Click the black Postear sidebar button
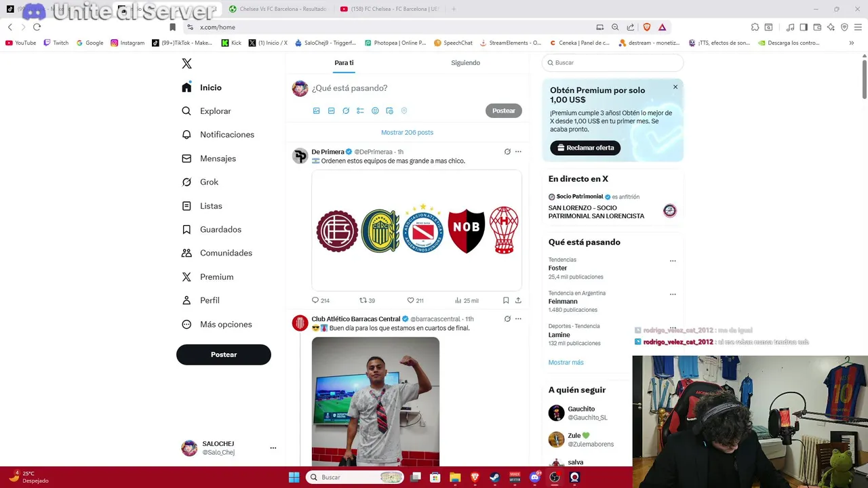The width and height of the screenshot is (868, 488). click(x=224, y=354)
